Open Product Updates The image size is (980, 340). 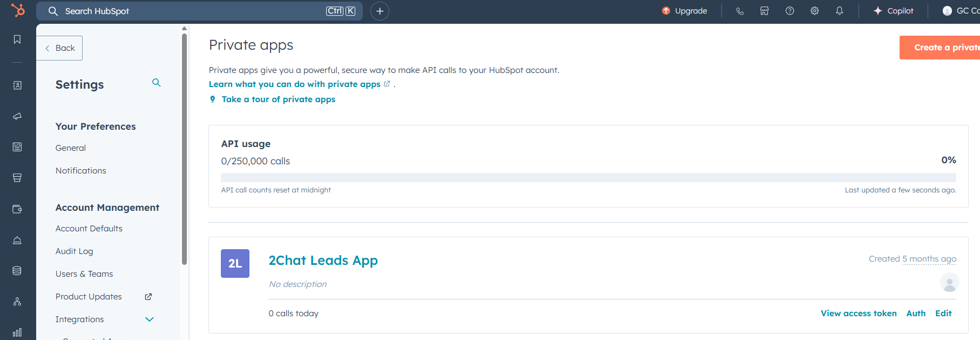pos(89,297)
